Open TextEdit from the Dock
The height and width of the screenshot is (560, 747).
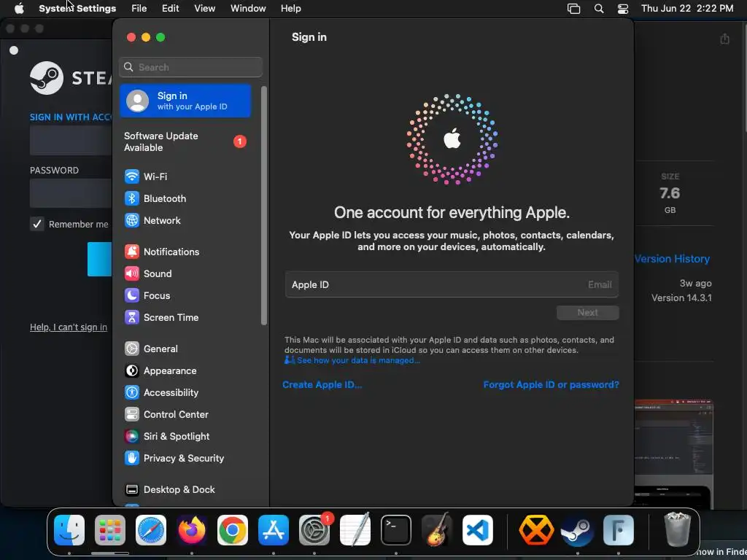coord(355,530)
